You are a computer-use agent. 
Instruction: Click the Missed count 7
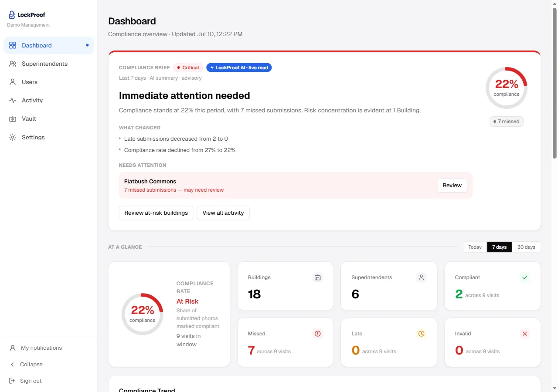click(251, 351)
